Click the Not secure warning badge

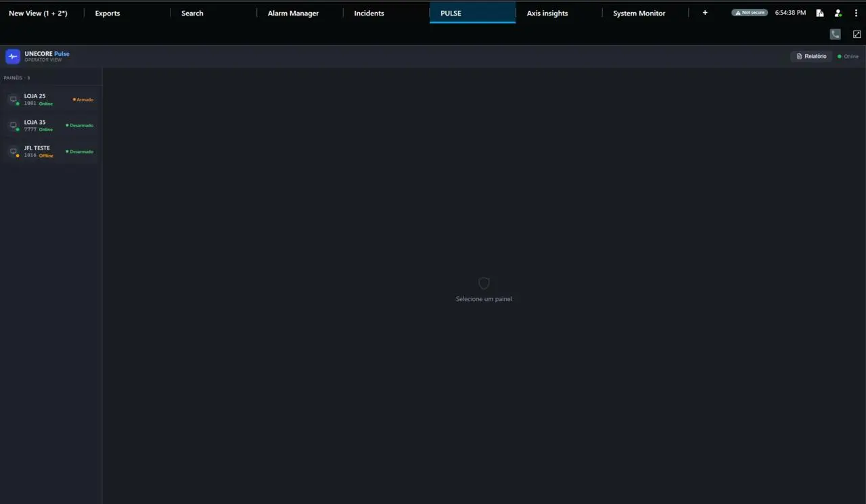(x=750, y=13)
